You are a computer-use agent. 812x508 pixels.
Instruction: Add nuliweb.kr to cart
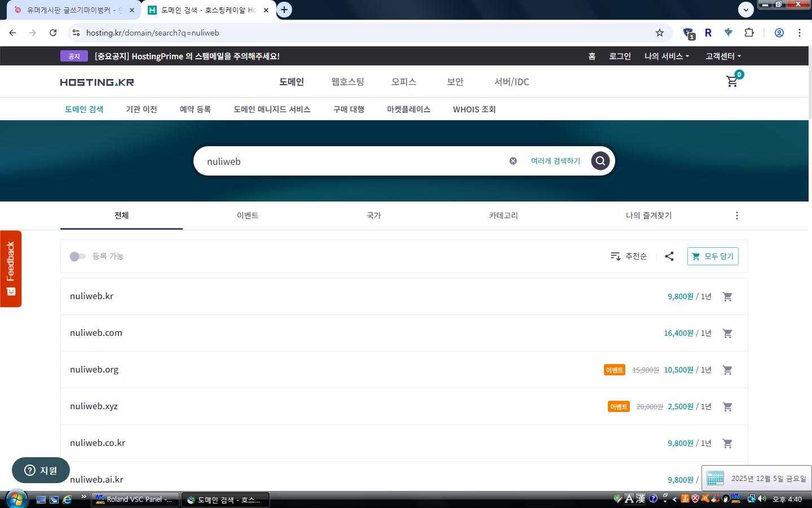(x=727, y=296)
